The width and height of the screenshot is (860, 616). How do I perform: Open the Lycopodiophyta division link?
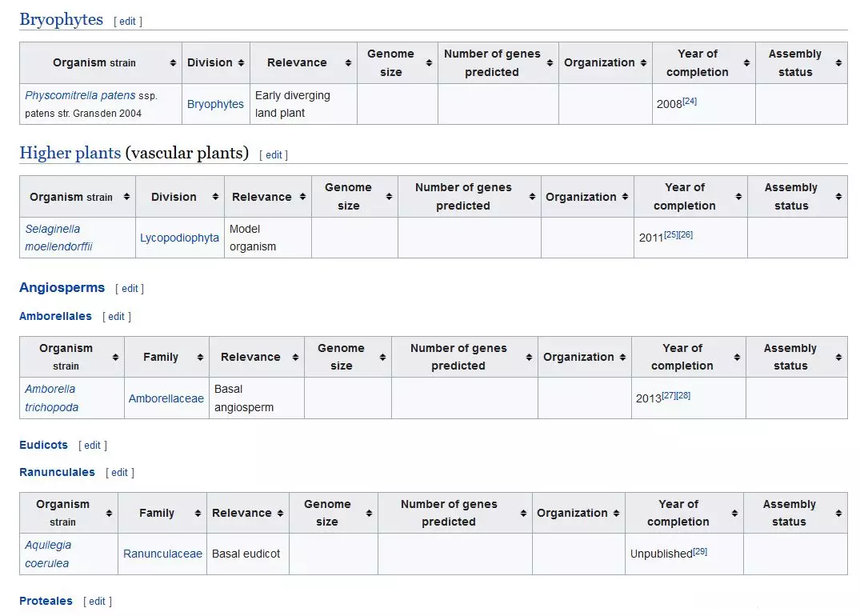click(x=179, y=238)
